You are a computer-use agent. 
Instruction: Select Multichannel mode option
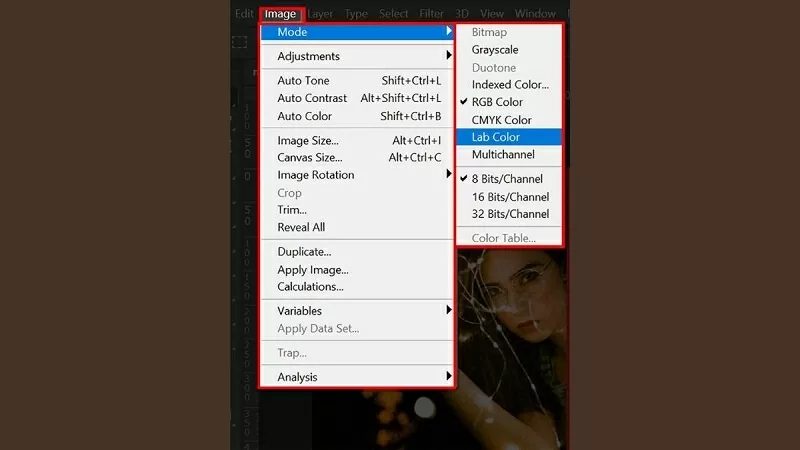[503, 155]
